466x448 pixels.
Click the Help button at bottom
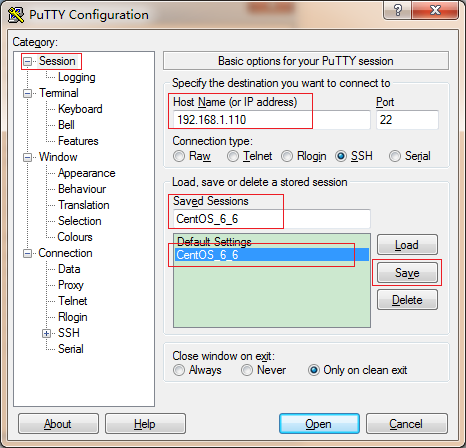(x=145, y=424)
